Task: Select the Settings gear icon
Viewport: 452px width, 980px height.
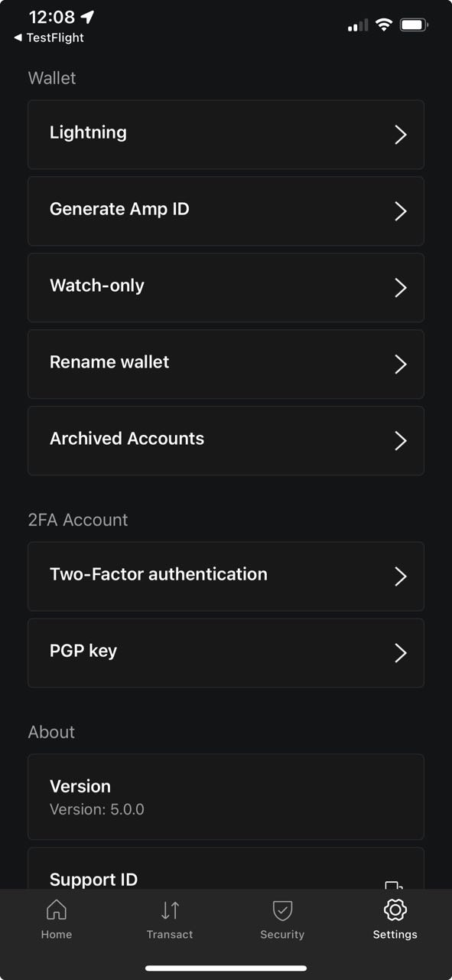Action: tap(395, 910)
